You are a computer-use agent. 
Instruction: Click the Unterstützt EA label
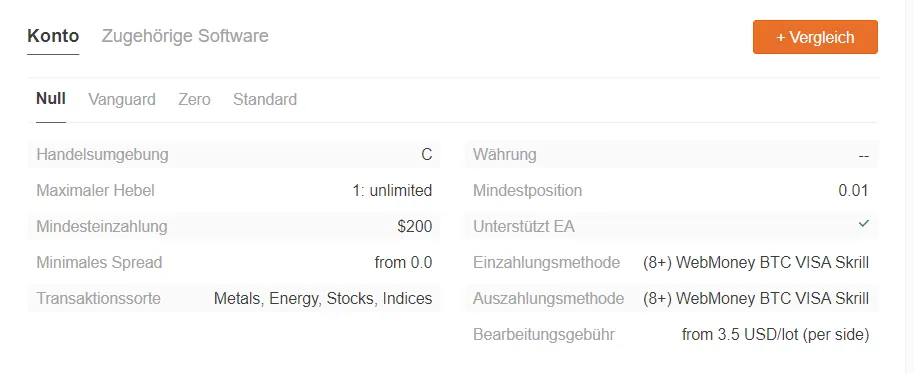point(524,227)
